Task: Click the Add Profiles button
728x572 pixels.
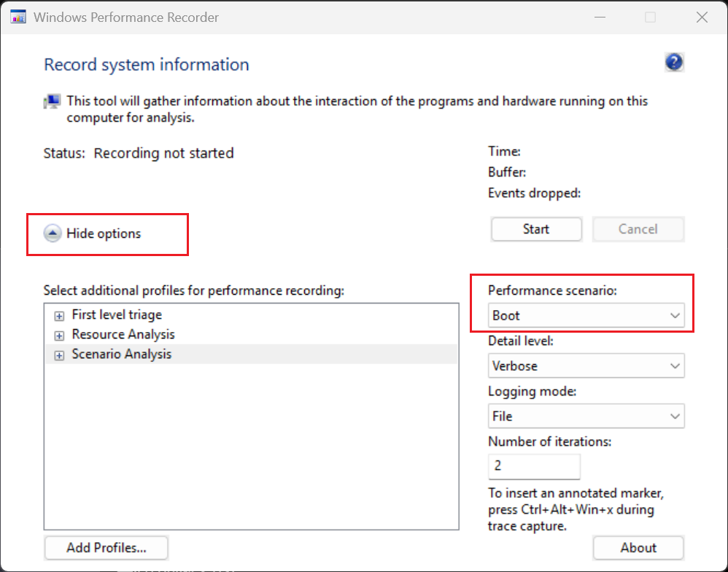Action: (107, 548)
